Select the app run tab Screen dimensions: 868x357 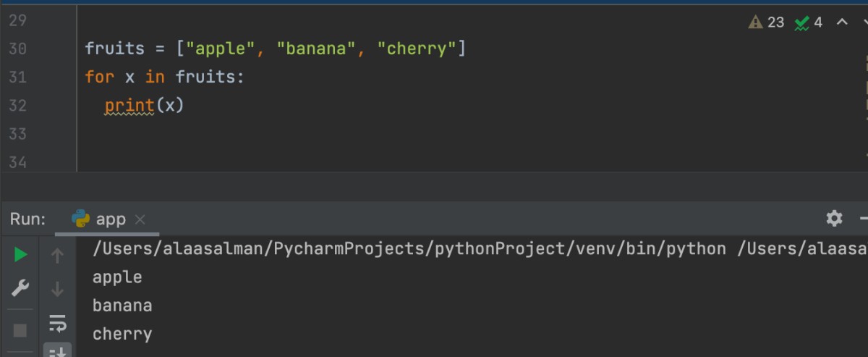click(101, 219)
